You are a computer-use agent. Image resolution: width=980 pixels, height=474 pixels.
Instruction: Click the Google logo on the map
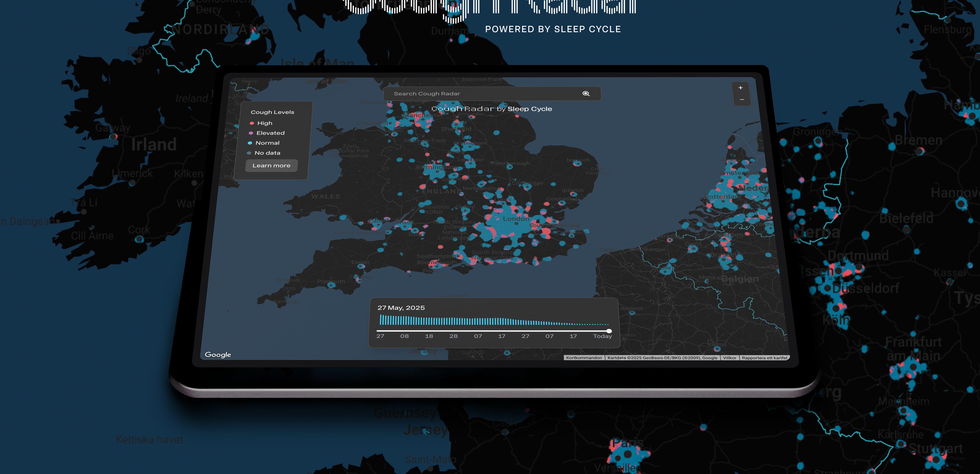click(218, 355)
